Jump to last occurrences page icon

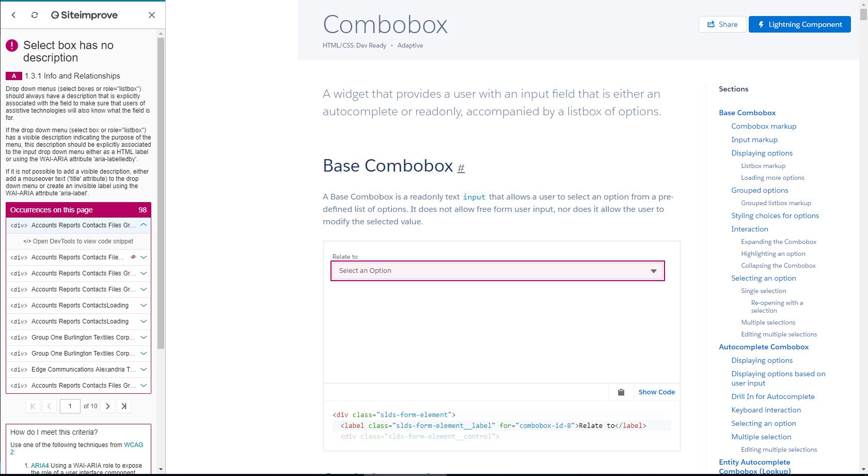point(123,406)
